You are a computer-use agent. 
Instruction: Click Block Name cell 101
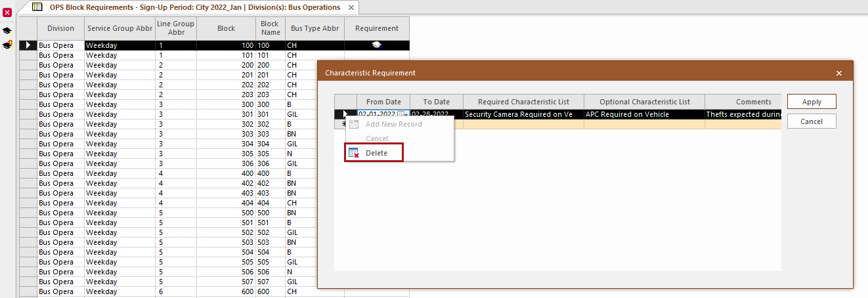270,55
